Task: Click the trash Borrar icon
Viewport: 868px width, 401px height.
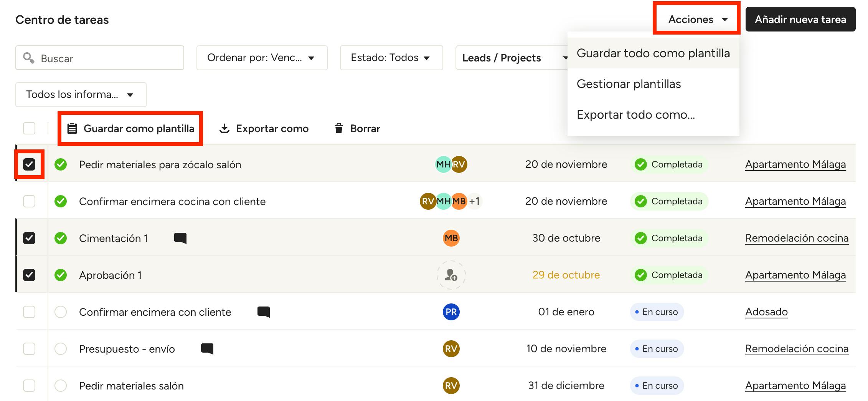Action: 338,128
